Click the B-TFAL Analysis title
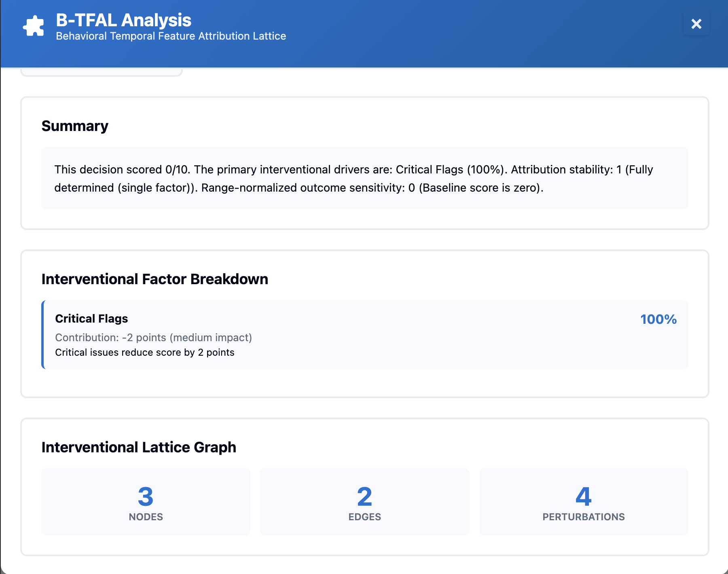Image resolution: width=728 pixels, height=574 pixels. click(x=123, y=20)
